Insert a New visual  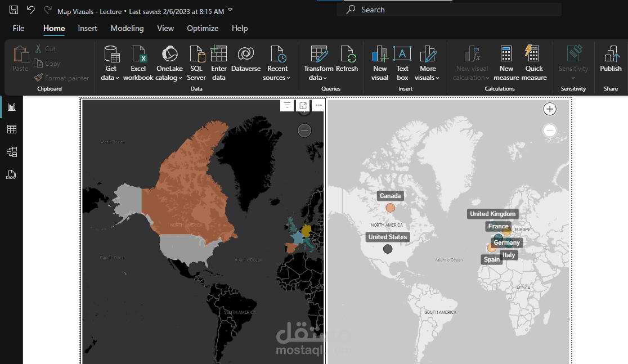coord(380,63)
